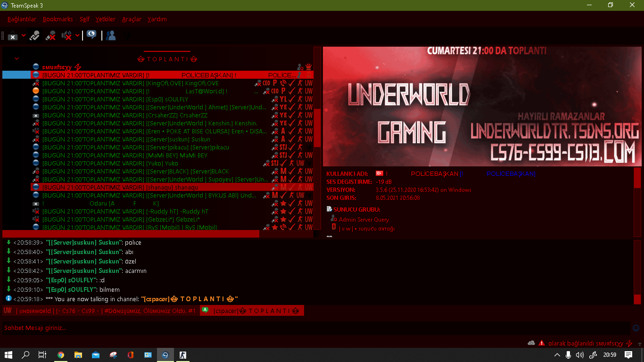Image resolution: width=644 pixels, height=362 pixels.
Task: Open the Bağlantılar menu
Action: point(22,19)
